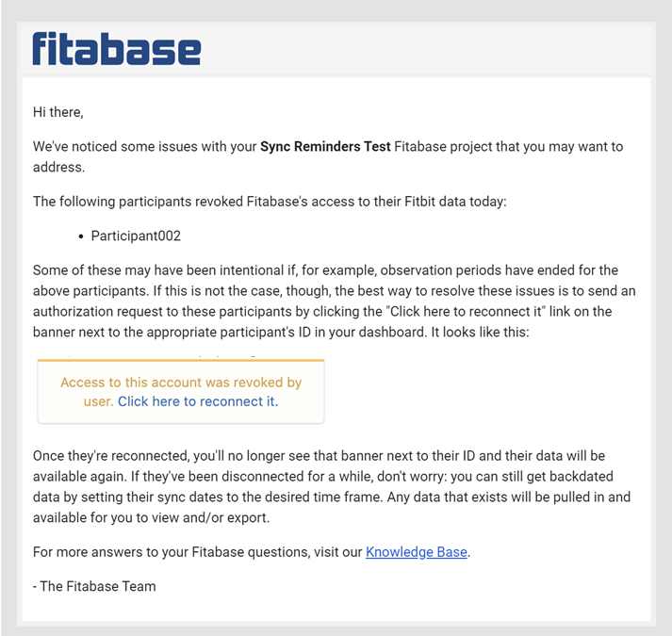
Task: Click 'It looks like this:' text
Action: [480, 333]
